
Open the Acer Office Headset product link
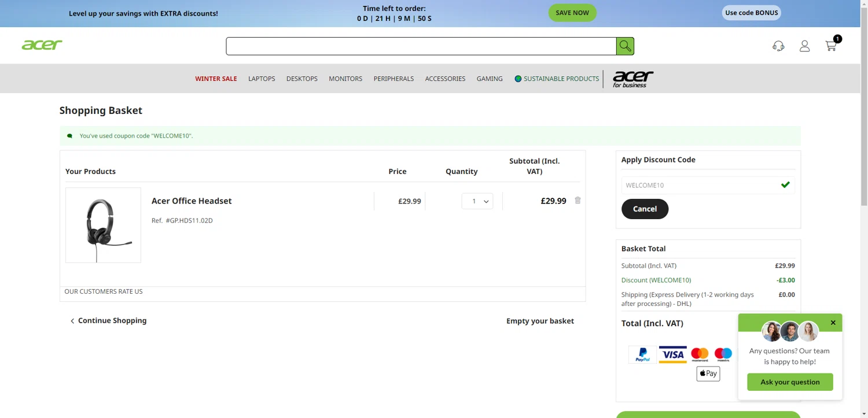point(192,201)
